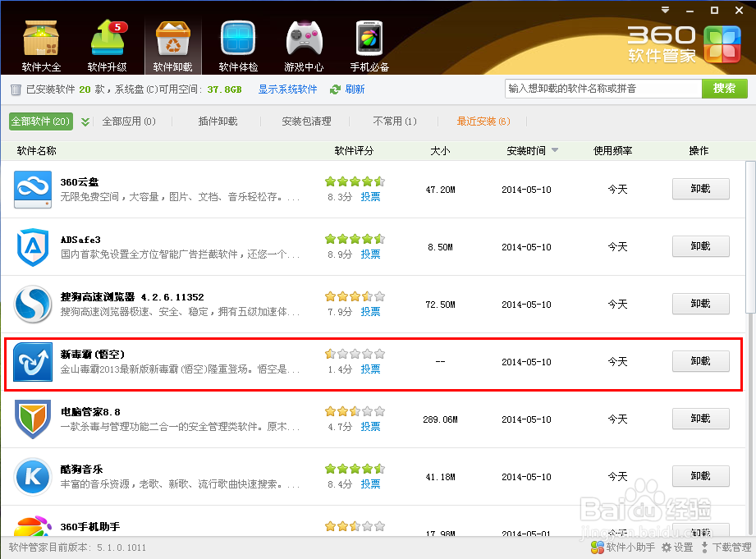The height and width of the screenshot is (559, 756).
Task: Sort by the 软件名称 column header
Action: click(x=37, y=151)
